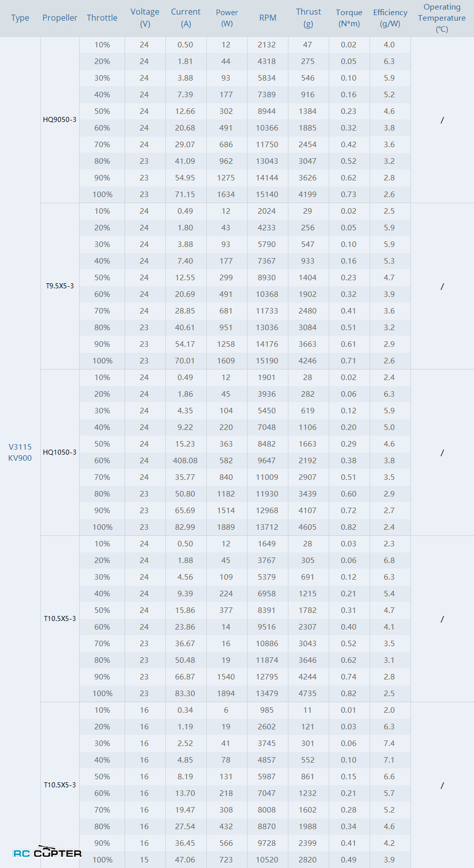Screen dimensions: 474x868
Task: Select the Operating Temperature column header
Action: tap(442, 18)
